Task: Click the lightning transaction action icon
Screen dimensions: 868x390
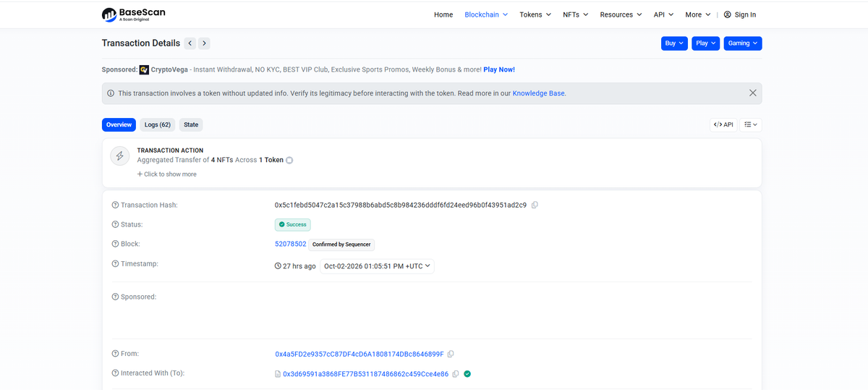Action: click(120, 156)
